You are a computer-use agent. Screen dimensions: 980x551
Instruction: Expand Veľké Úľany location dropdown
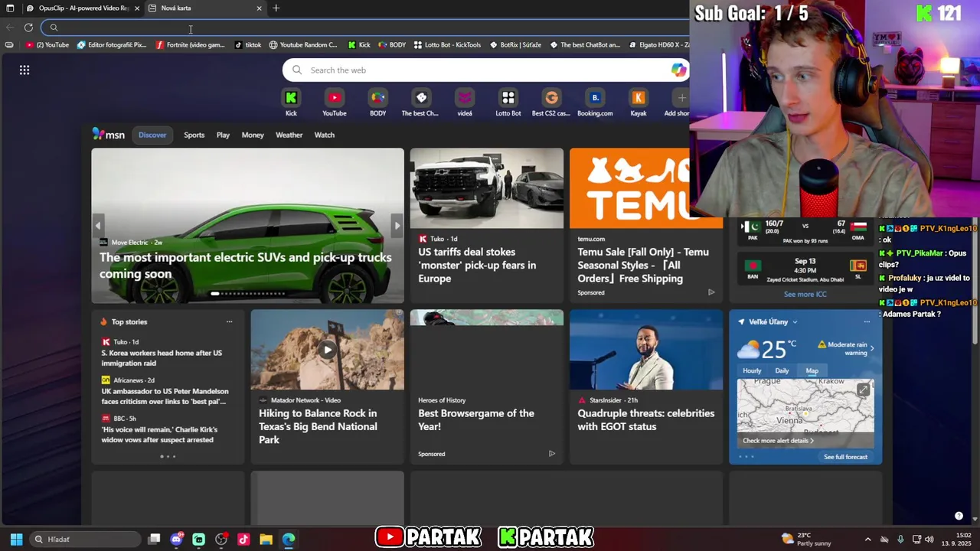point(795,322)
